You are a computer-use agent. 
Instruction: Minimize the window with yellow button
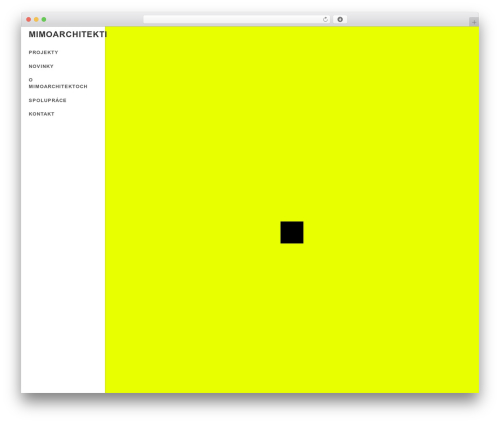click(36, 19)
